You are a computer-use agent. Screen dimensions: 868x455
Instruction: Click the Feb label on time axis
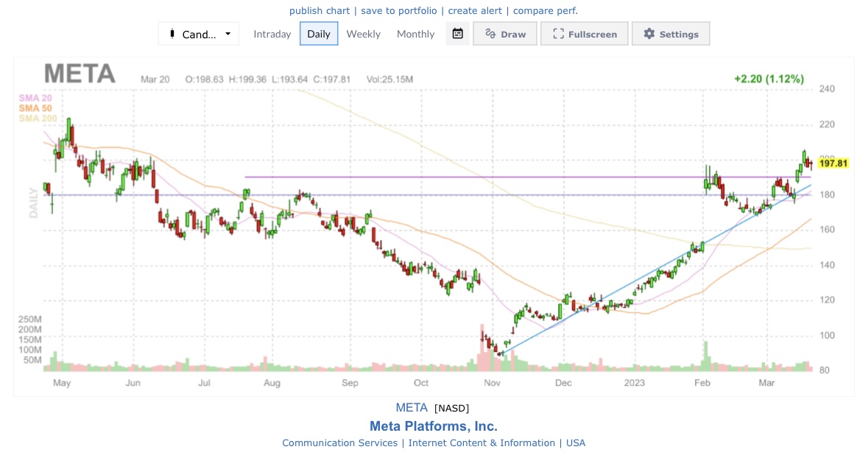click(702, 383)
